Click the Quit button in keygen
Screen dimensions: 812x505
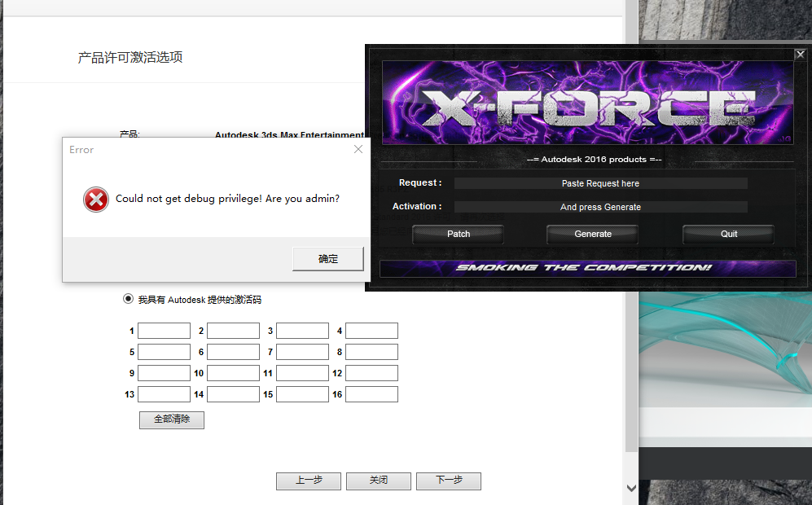point(729,234)
